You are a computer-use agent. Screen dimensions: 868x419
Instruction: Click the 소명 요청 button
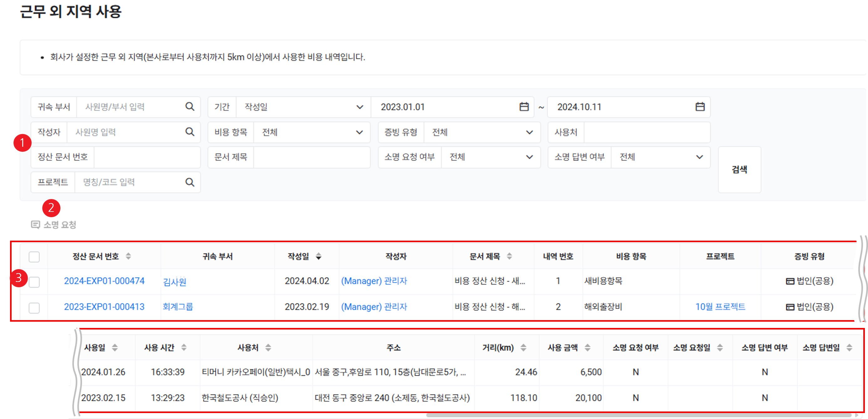(x=54, y=225)
